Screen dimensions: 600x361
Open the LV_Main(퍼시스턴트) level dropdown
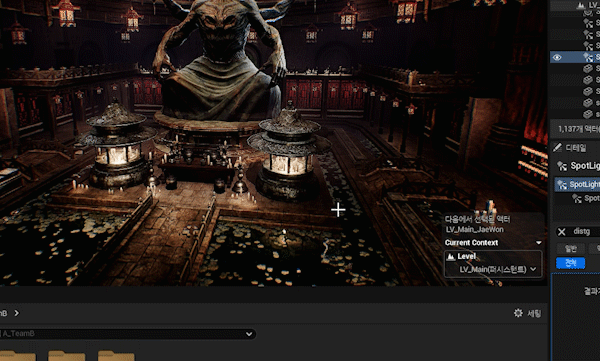tap(497, 270)
